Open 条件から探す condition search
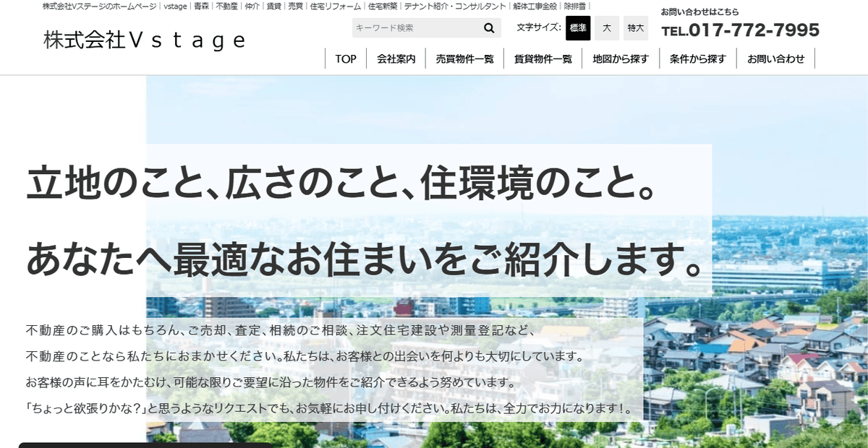The image size is (868, 448). [697, 59]
